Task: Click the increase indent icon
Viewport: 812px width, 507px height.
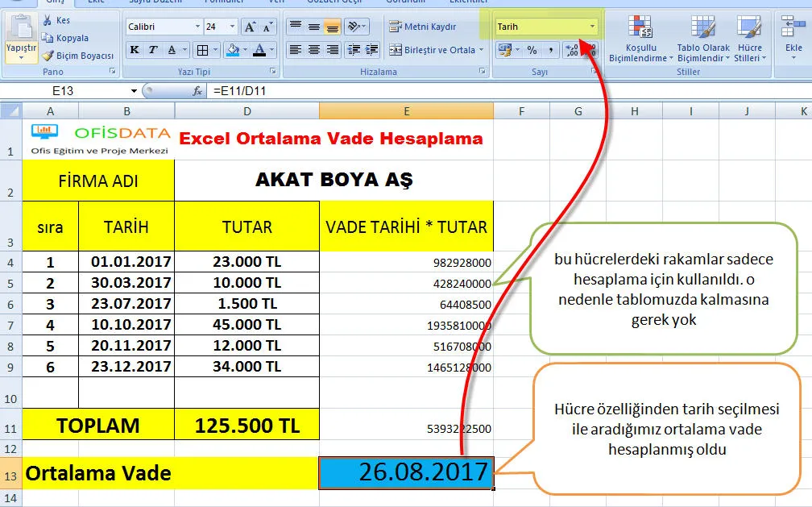Action: tap(371, 50)
